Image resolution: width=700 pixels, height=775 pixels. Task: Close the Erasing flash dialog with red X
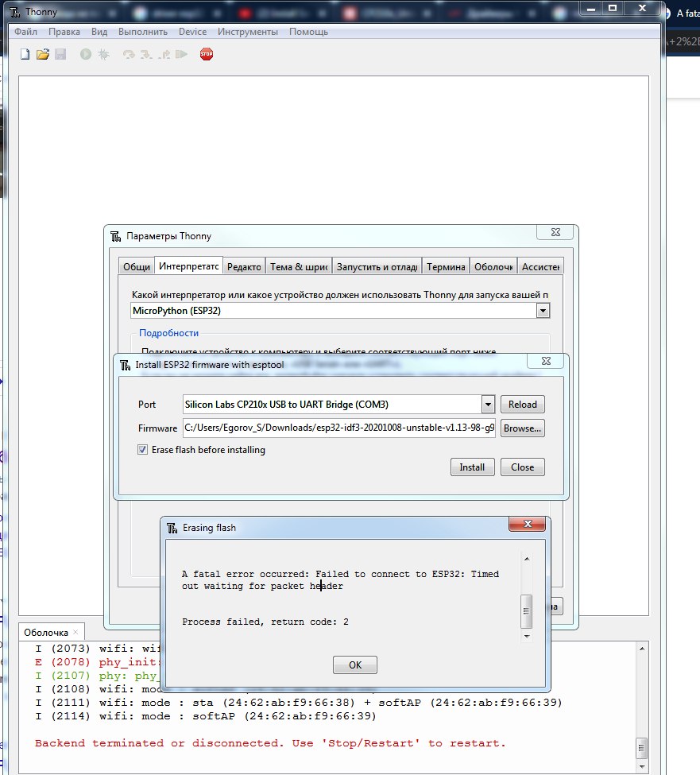[x=527, y=524]
